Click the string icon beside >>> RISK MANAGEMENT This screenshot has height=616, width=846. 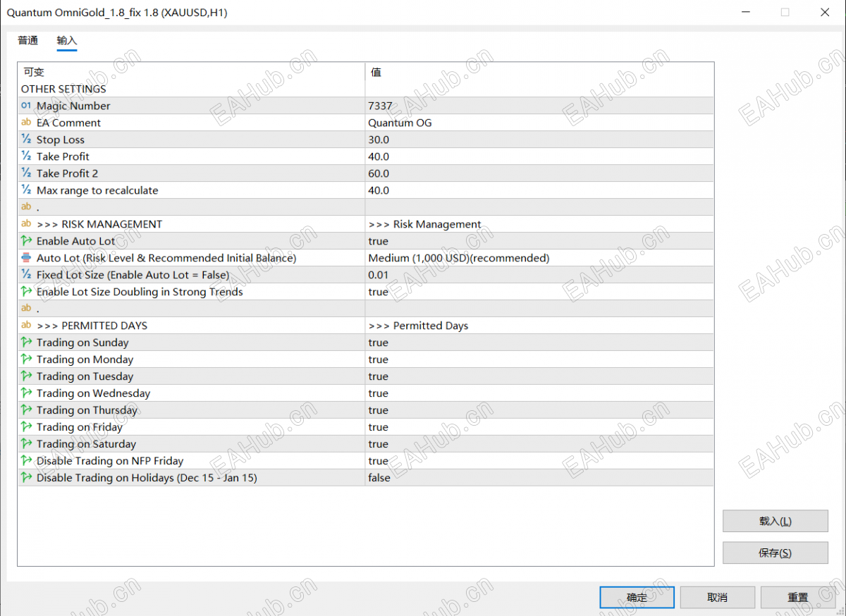point(26,224)
